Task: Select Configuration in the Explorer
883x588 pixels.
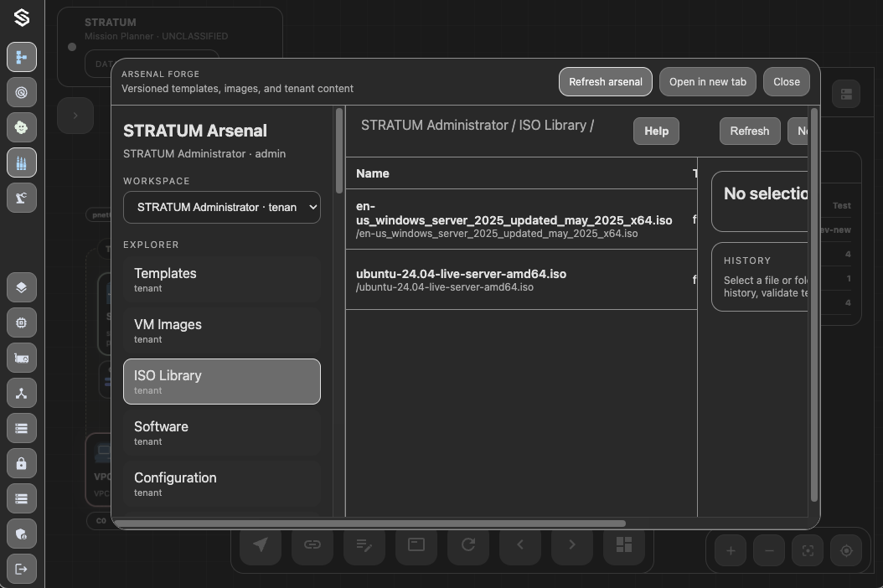Action: click(x=222, y=484)
